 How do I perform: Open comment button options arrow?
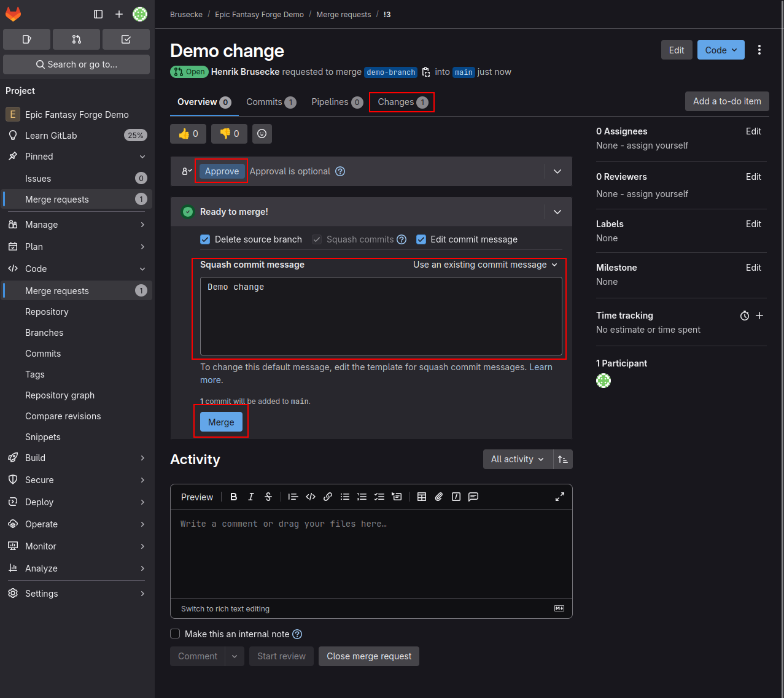point(235,656)
